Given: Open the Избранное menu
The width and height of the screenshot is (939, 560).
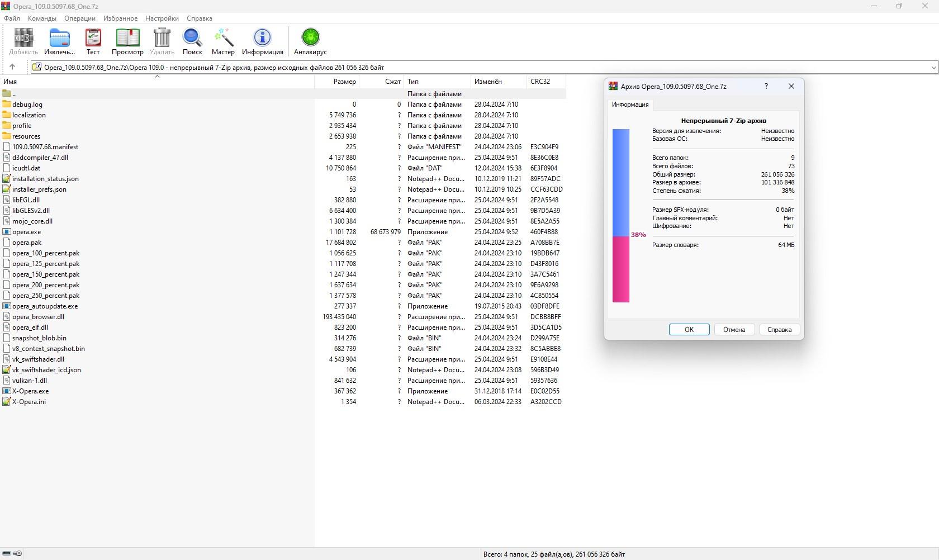Looking at the screenshot, I should click(x=120, y=18).
